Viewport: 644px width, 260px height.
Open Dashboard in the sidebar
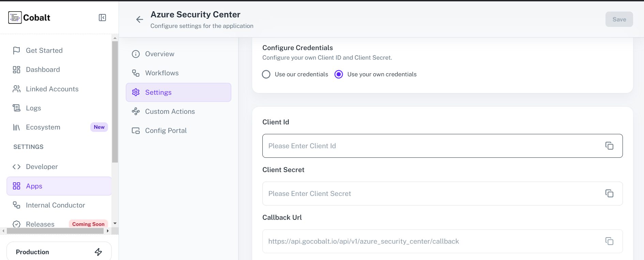59,70
